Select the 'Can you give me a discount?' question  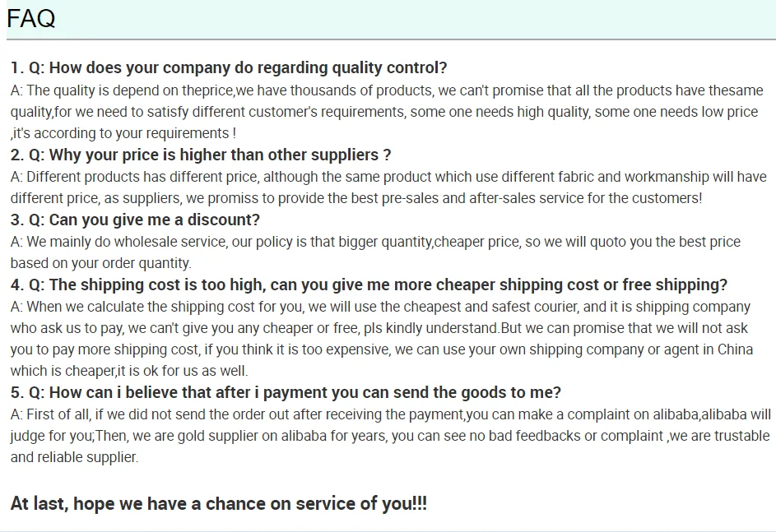point(135,220)
